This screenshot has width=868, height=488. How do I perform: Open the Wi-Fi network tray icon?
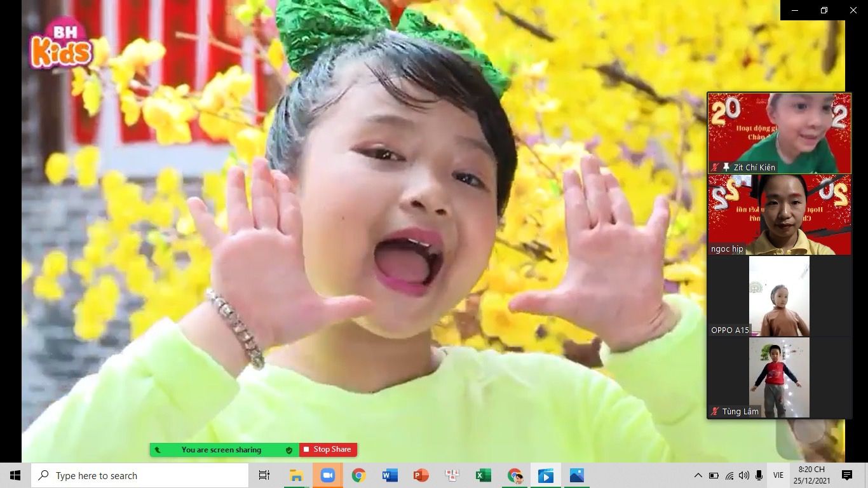[729, 475]
